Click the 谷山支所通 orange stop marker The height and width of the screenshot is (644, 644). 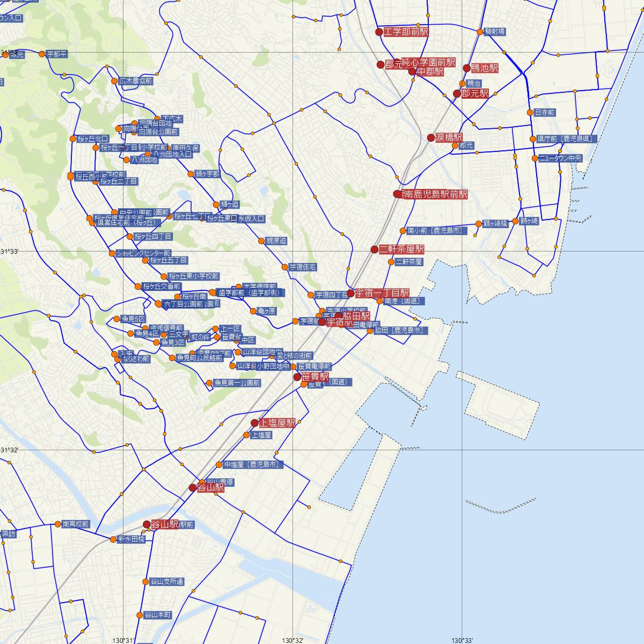(145, 582)
